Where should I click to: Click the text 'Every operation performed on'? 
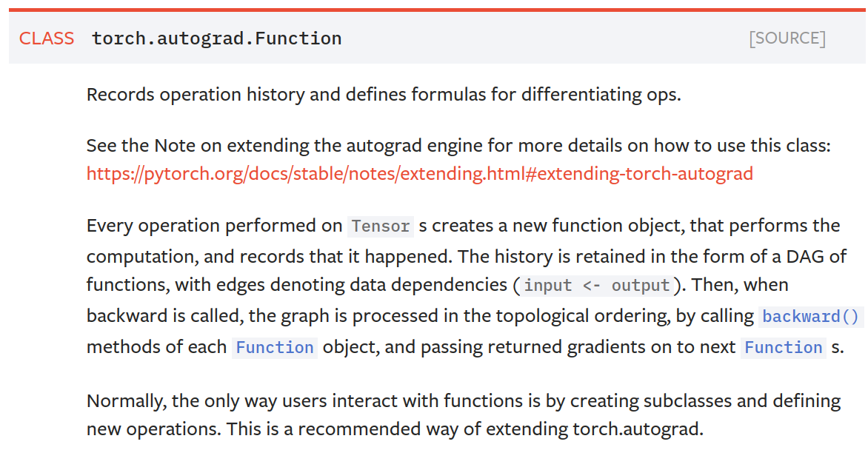214,226
